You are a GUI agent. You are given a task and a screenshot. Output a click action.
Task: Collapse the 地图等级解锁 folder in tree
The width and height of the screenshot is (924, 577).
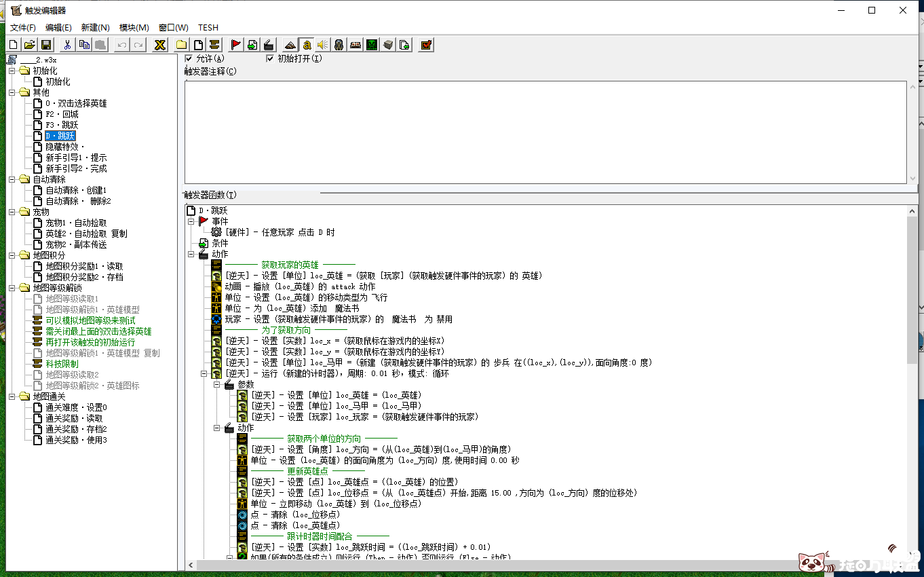pos(12,288)
